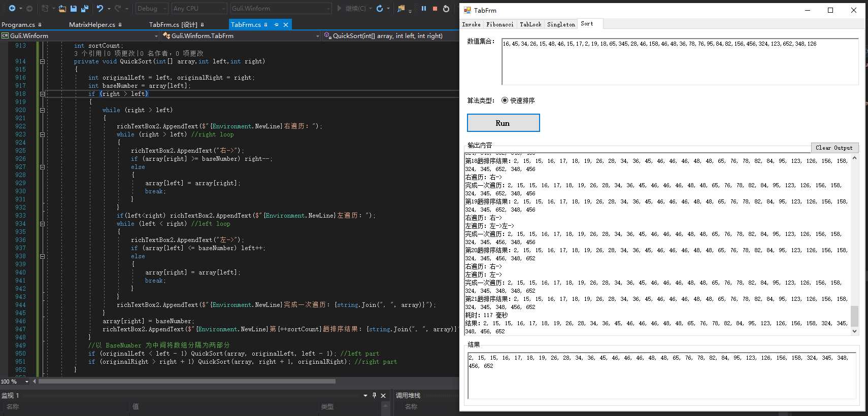Save the current file with the floppy icon

point(74,9)
